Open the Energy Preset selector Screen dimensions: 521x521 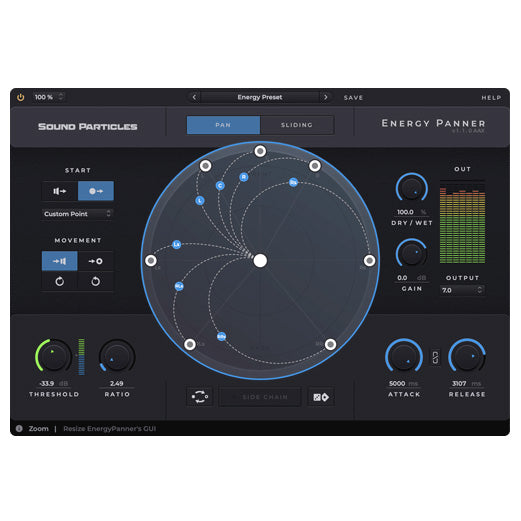click(x=260, y=97)
